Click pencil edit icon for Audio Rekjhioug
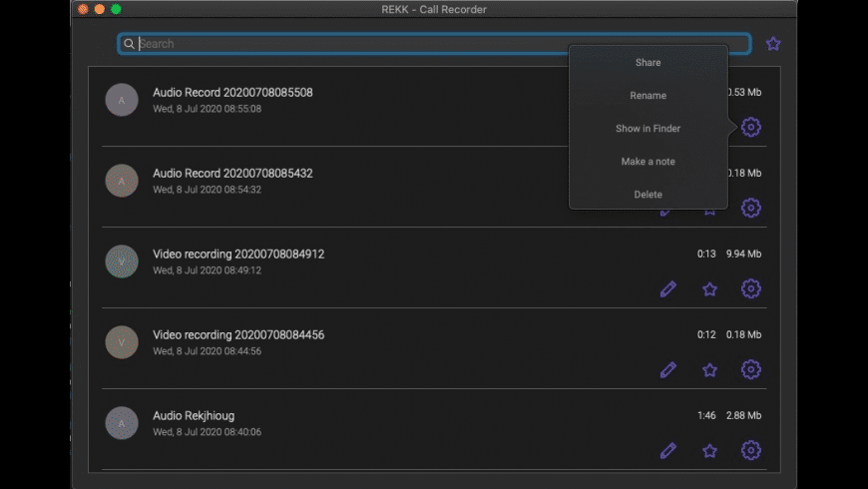Image resolution: width=868 pixels, height=489 pixels. tap(668, 451)
